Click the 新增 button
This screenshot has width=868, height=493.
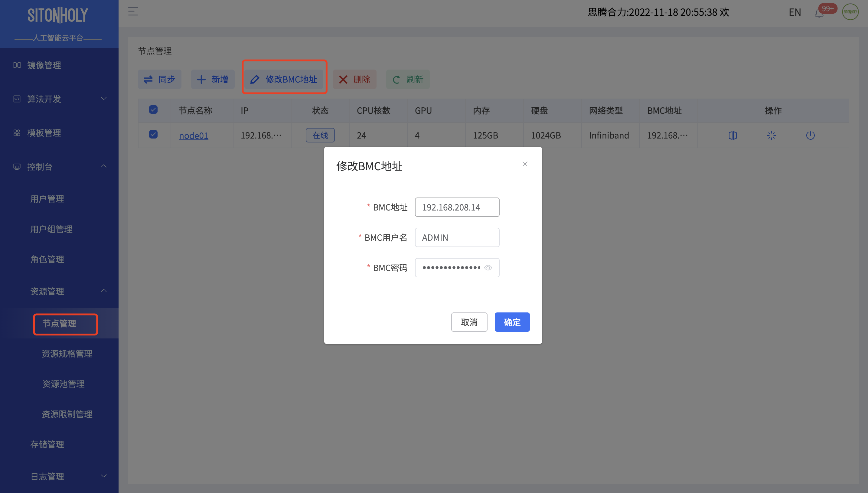tap(213, 79)
